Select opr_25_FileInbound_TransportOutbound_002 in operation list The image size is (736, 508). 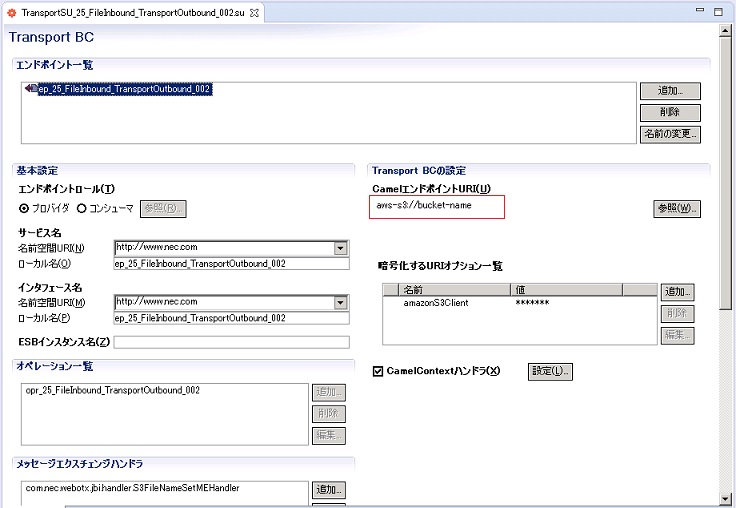tap(112, 390)
